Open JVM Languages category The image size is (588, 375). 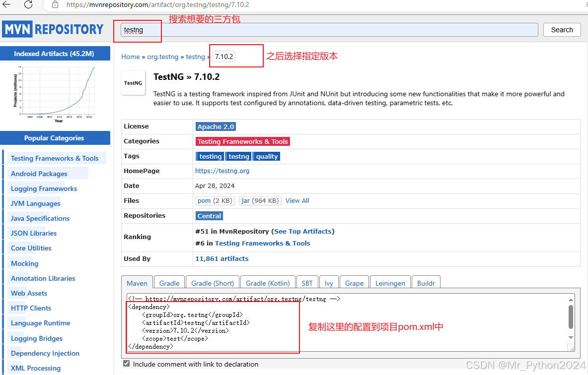pos(36,204)
